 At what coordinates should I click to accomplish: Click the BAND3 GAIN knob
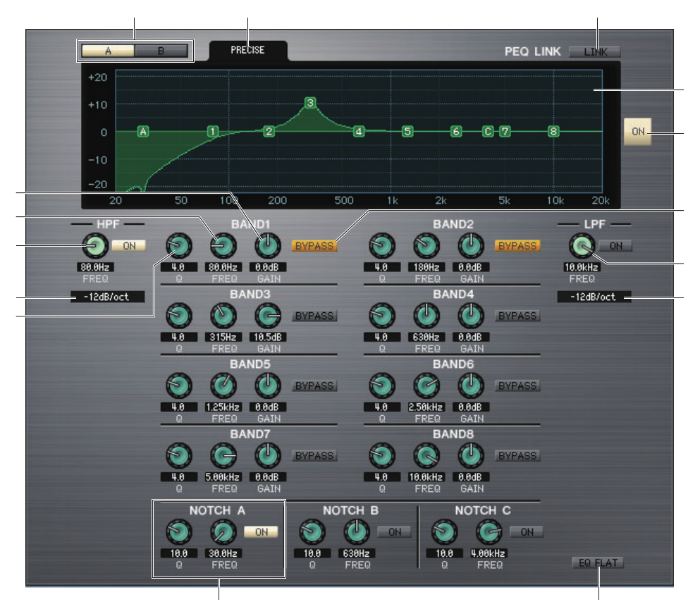click(266, 315)
